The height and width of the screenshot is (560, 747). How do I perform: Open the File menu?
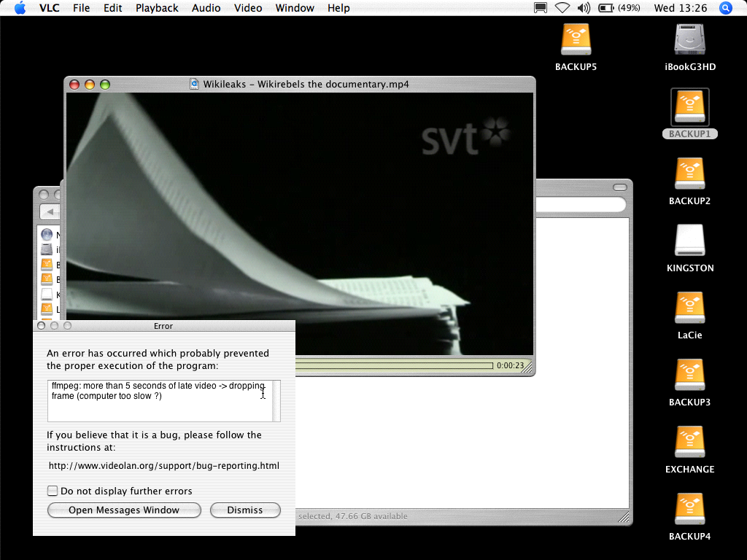click(x=82, y=8)
